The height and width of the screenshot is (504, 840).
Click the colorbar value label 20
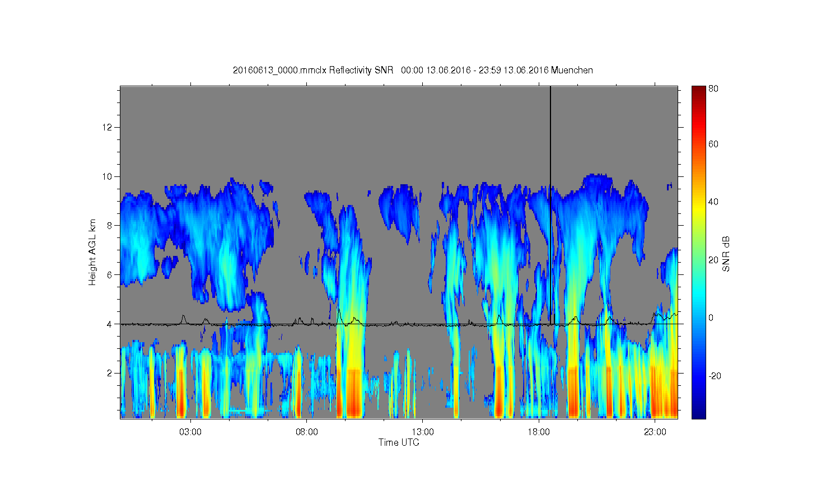click(x=713, y=260)
